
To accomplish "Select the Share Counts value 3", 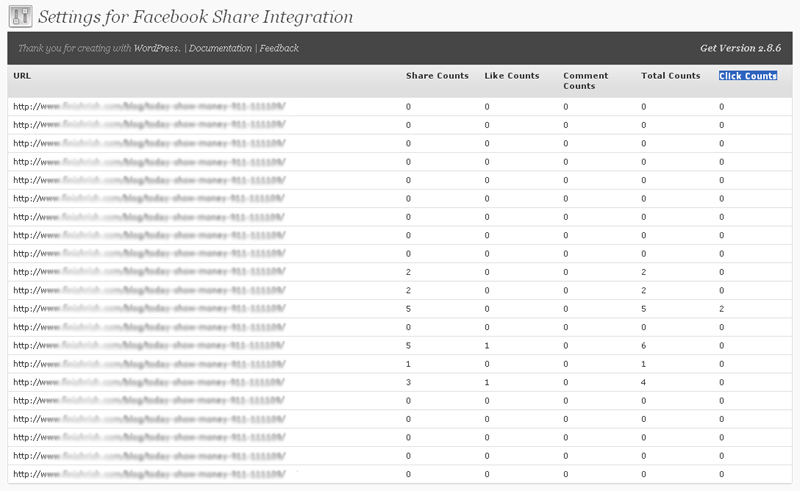I will click(x=408, y=382).
